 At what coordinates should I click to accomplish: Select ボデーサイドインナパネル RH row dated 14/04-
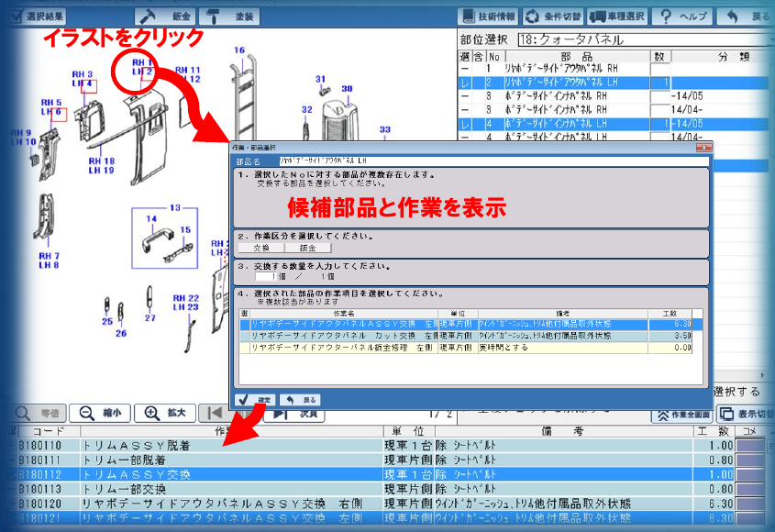614,110
